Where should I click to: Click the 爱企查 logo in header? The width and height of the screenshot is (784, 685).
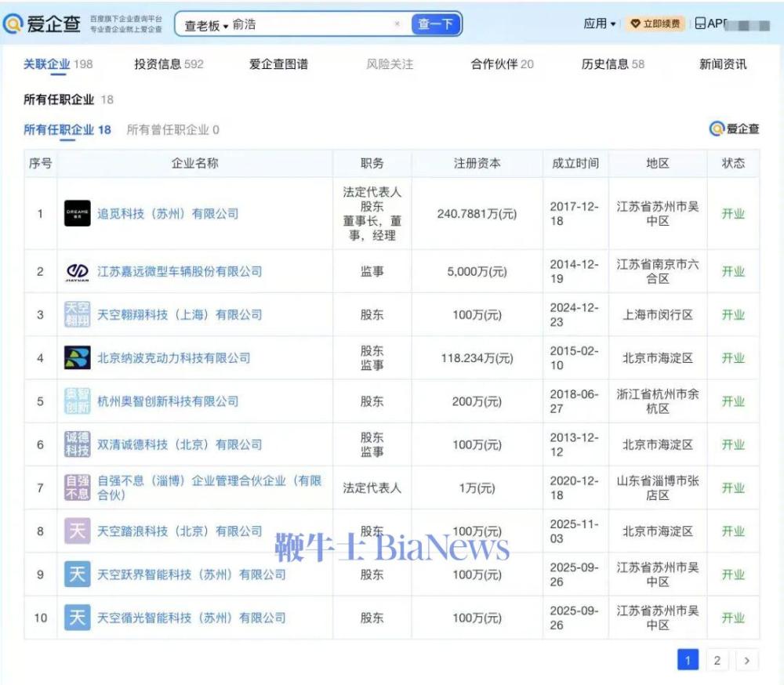coord(42,24)
